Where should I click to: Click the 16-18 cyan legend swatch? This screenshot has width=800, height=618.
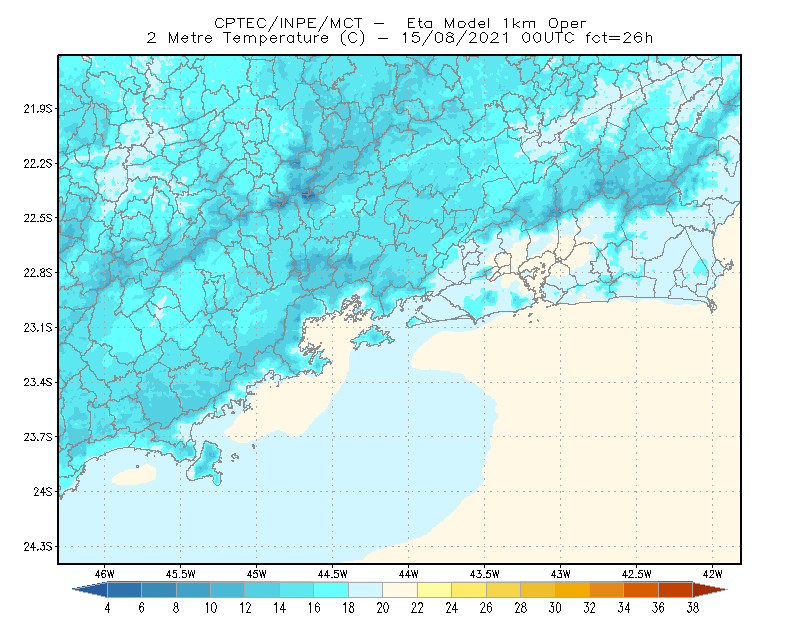(331, 590)
